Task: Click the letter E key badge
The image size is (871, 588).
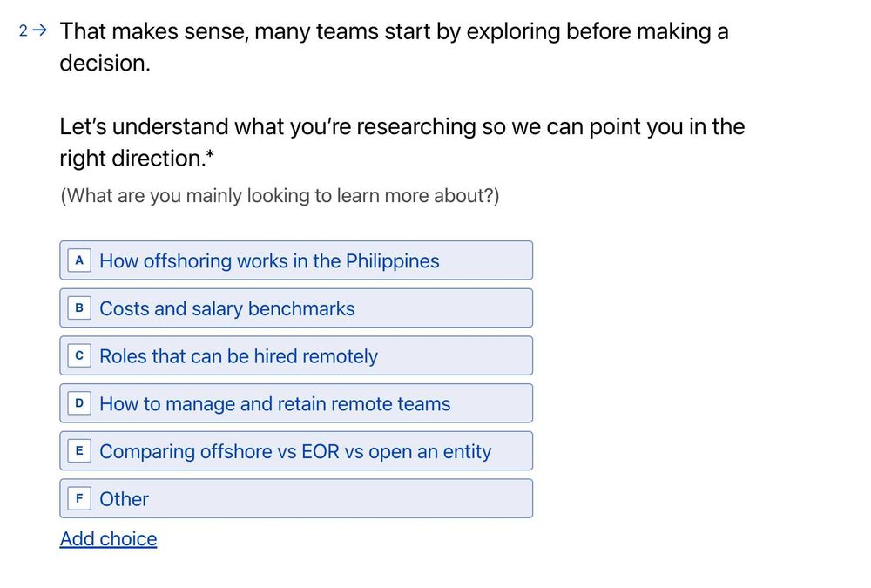Action: [79, 451]
